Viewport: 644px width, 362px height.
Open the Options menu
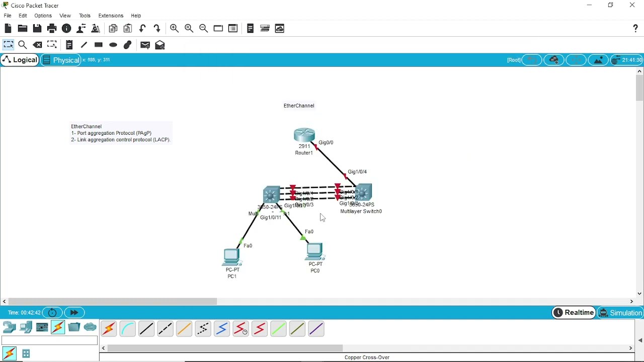(43, 16)
